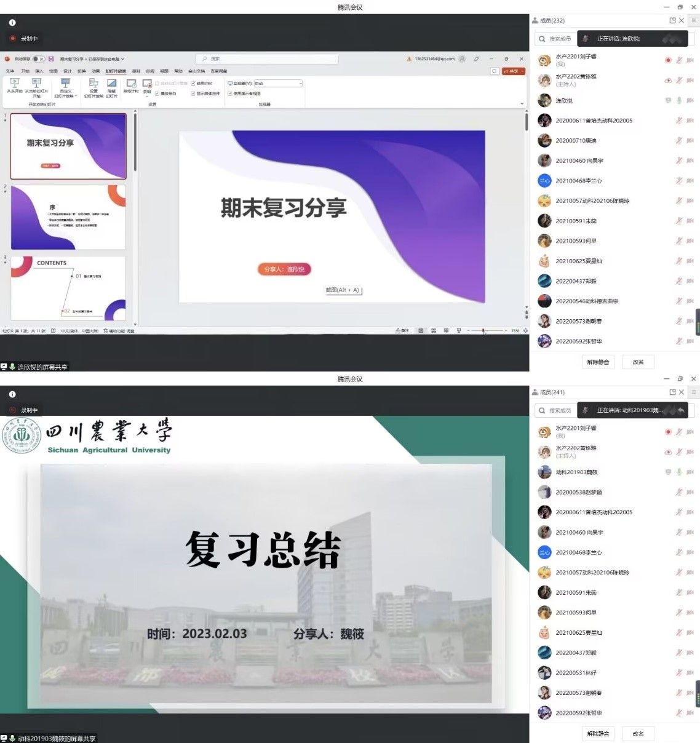Toggle the 播放旁白 checkbox
Image resolution: width=700 pixels, height=743 pixels.
click(x=157, y=93)
